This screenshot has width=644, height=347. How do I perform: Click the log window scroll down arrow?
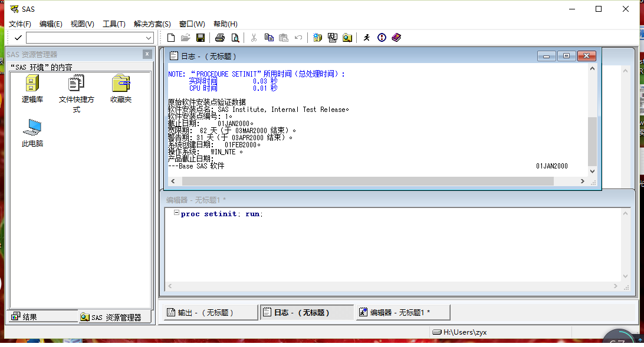click(592, 171)
